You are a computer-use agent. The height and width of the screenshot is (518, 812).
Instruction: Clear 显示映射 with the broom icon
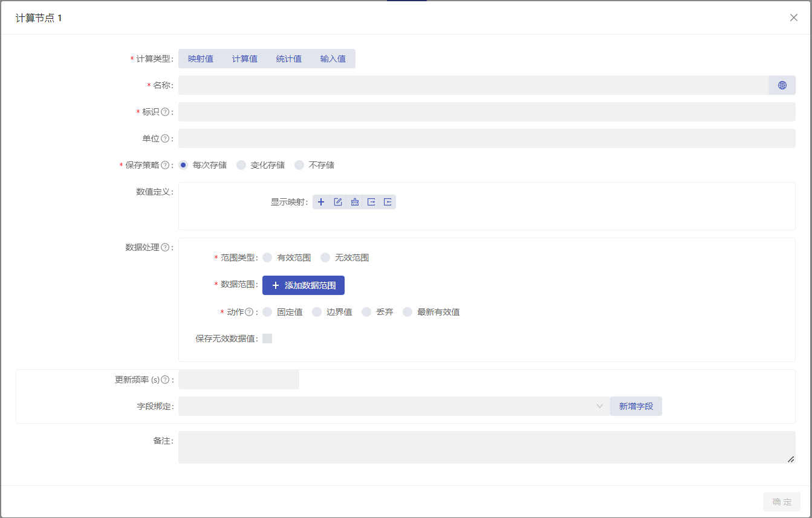click(355, 202)
